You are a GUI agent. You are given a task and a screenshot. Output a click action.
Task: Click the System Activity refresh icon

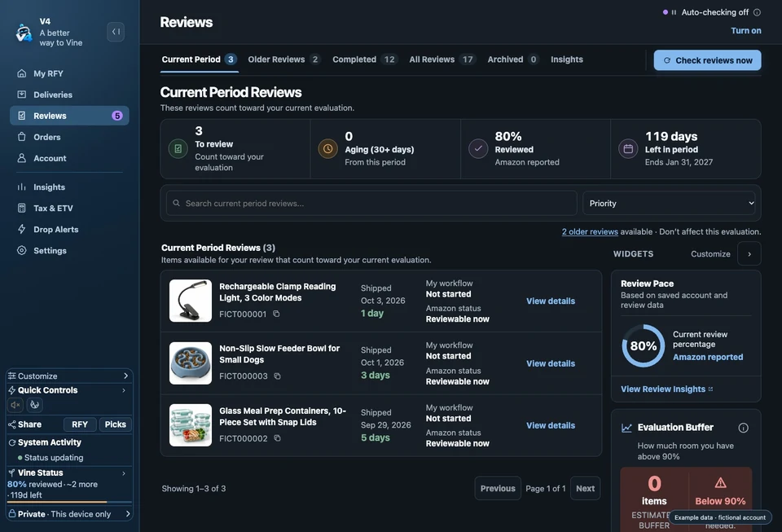pos(12,442)
